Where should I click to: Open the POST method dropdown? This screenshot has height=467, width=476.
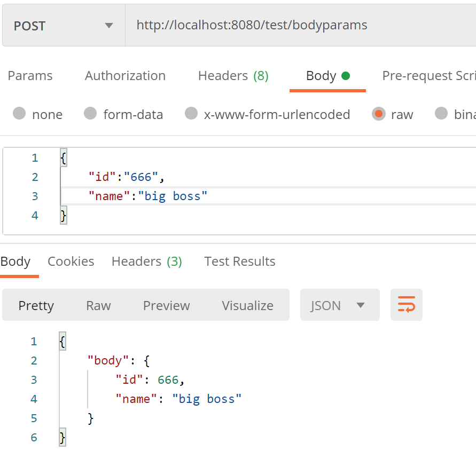pos(64,26)
